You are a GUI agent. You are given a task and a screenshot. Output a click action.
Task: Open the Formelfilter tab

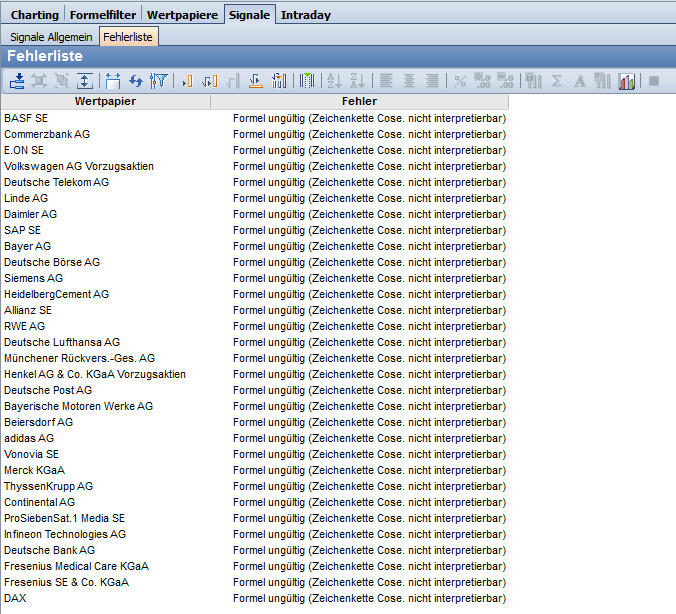click(103, 15)
